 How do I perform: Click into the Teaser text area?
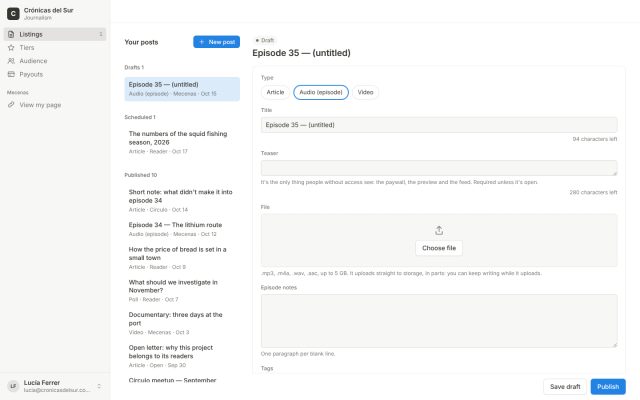coord(439,168)
